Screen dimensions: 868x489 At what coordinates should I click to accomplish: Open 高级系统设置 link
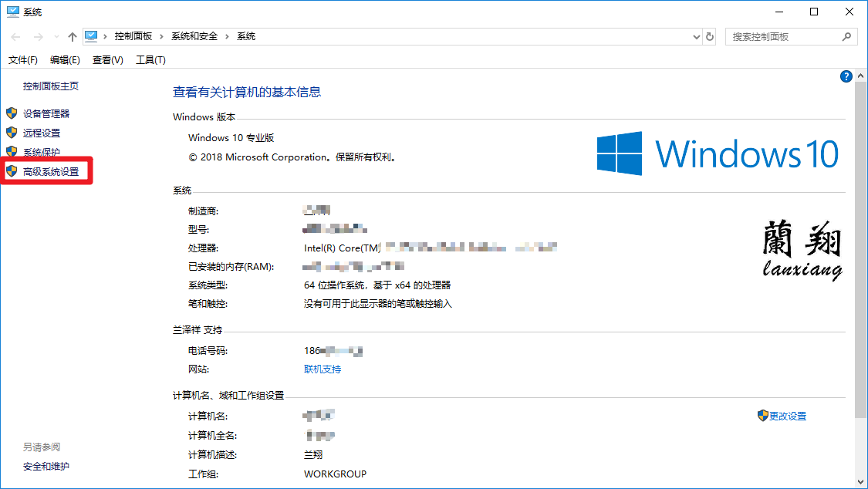coord(51,171)
